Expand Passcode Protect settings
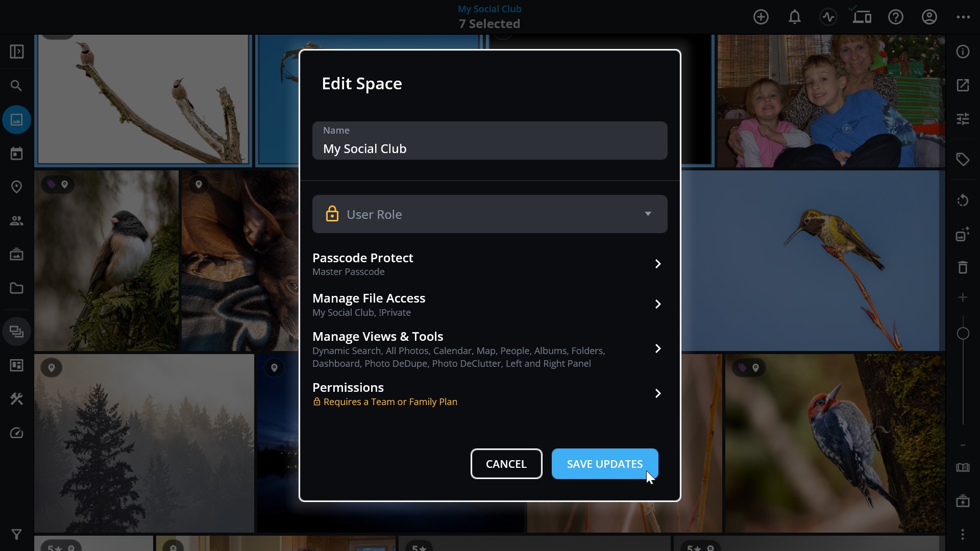980x551 pixels. point(489,264)
